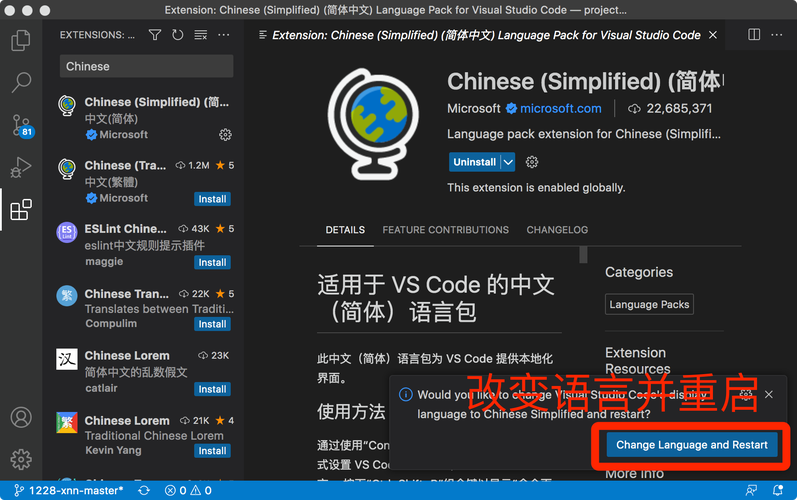Click Change Language and Restart button

click(692, 445)
